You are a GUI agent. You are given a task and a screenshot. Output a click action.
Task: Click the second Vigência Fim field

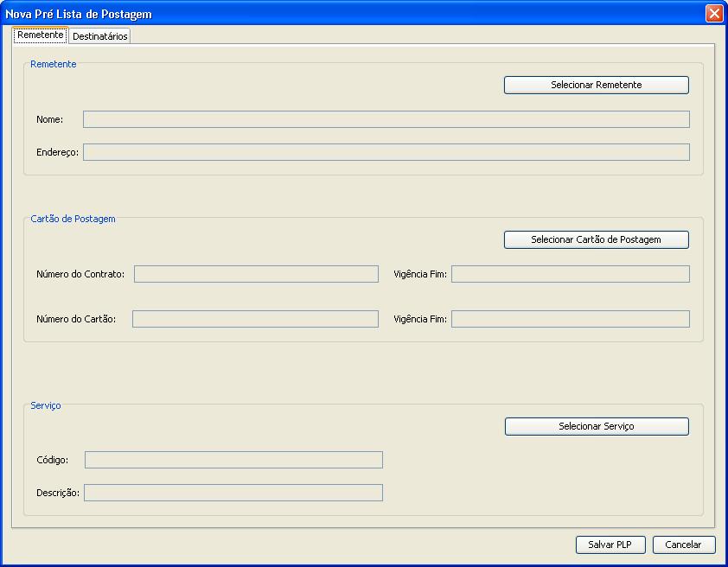570,318
